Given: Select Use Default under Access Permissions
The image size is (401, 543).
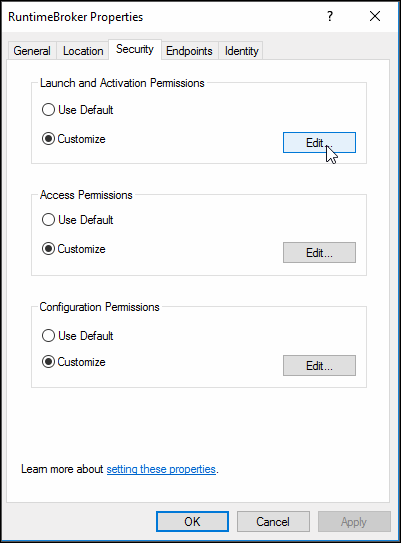Looking at the screenshot, I should 78,220.
